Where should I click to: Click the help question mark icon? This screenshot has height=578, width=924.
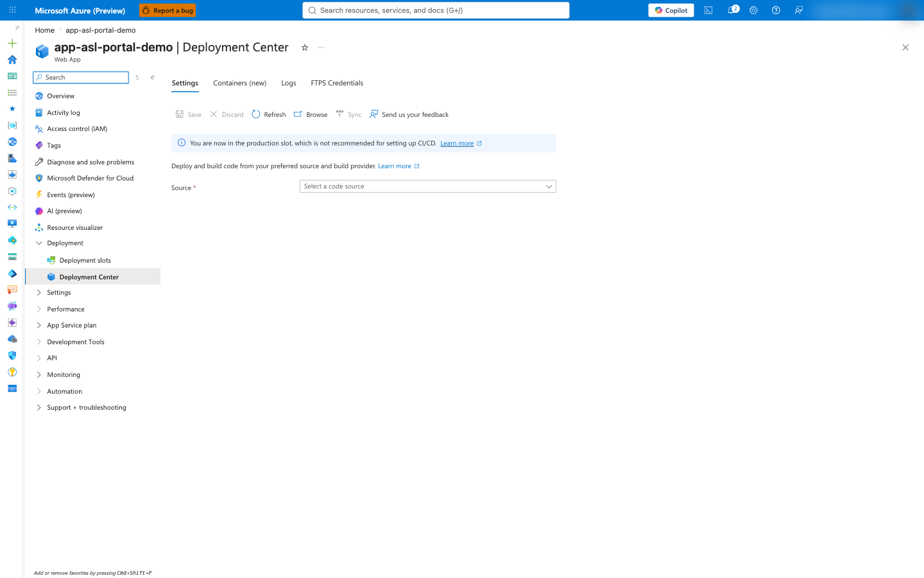click(776, 10)
